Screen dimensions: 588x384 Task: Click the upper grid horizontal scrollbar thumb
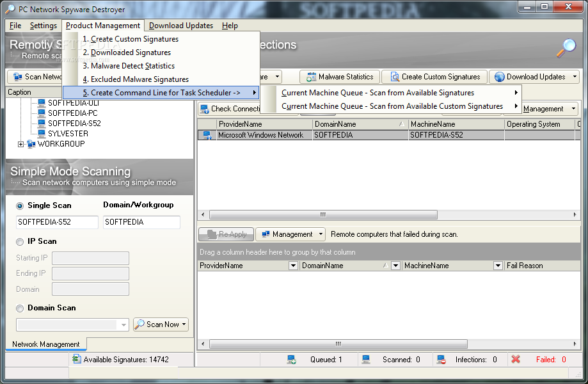[x=323, y=215]
